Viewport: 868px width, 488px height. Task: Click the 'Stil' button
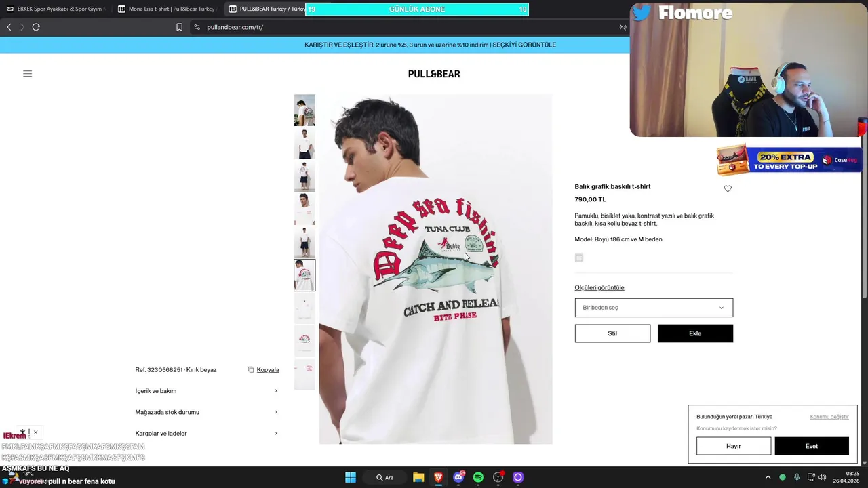612,333
